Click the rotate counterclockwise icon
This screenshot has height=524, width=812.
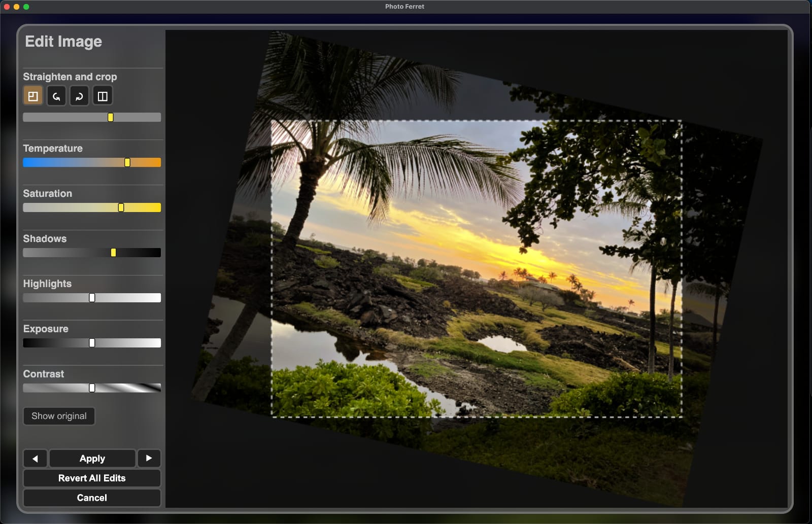(x=56, y=96)
